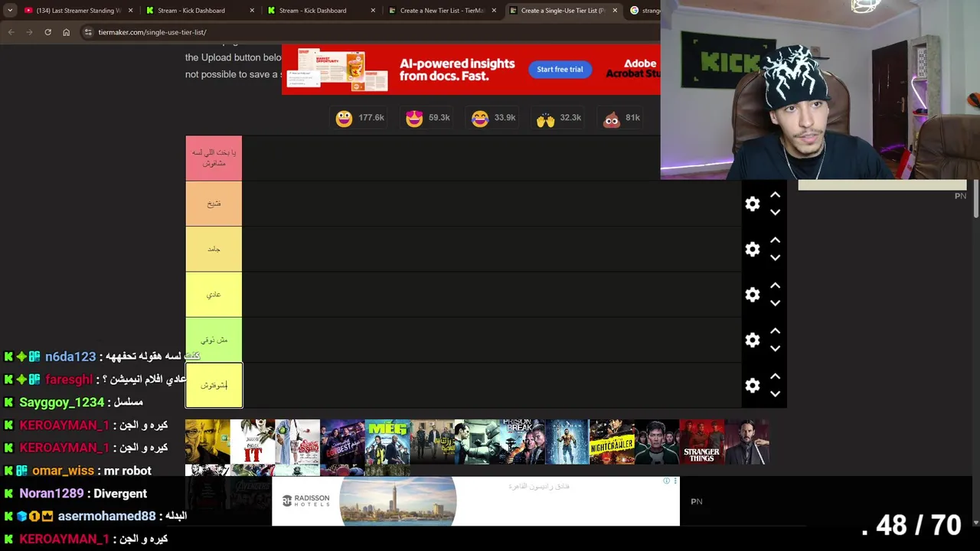Open settings gear for the orange فشيخ tier
The height and width of the screenshot is (551, 980).
click(753, 204)
